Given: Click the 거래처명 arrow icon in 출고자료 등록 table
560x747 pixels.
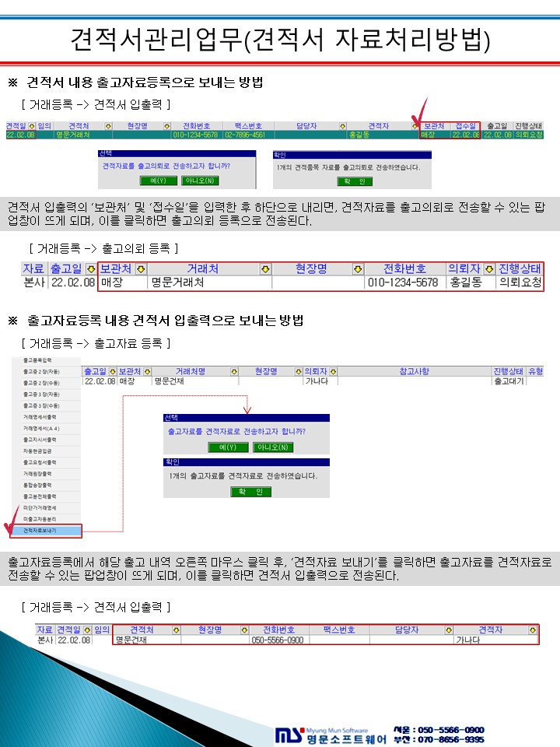Looking at the screenshot, I should click(234, 371).
